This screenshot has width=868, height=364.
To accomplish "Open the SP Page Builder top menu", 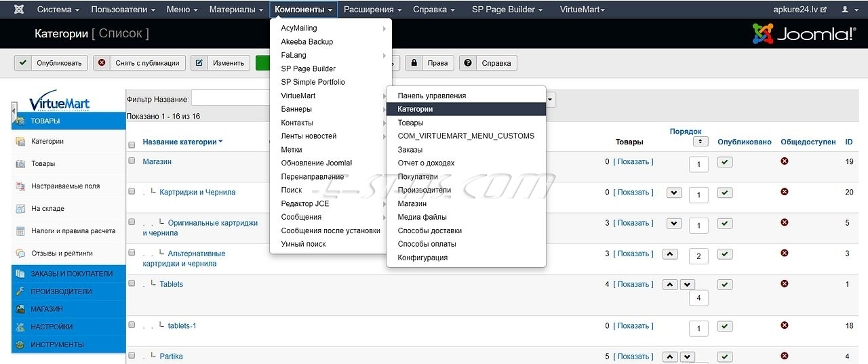I will click(508, 9).
